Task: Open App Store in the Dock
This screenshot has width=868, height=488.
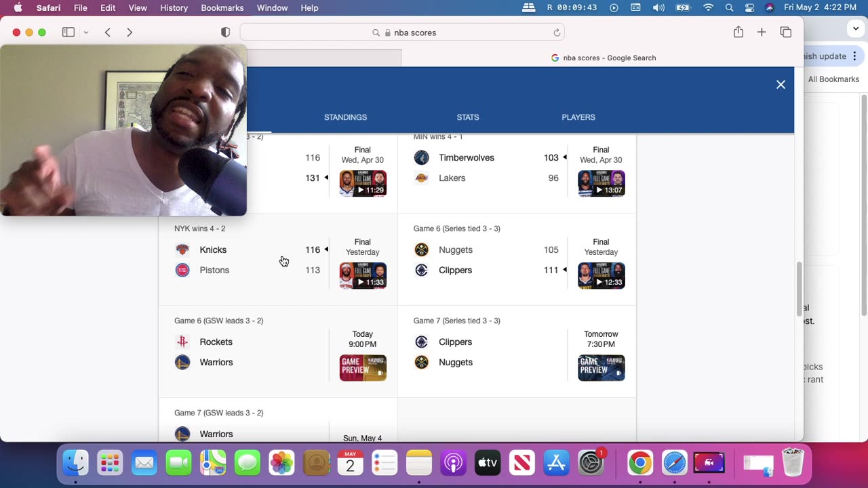Action: point(557,463)
